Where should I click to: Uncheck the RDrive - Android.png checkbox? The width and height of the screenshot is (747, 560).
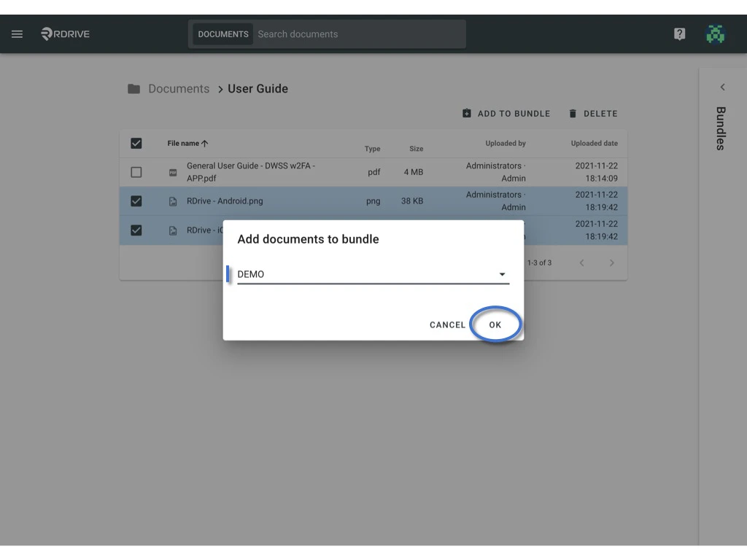(136, 201)
